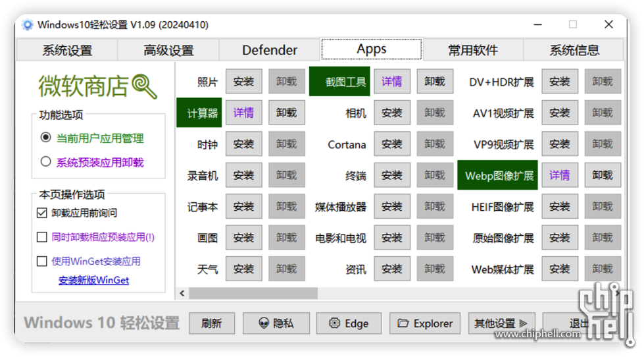
Task: Install Web媒体扩展
Action: click(560, 269)
